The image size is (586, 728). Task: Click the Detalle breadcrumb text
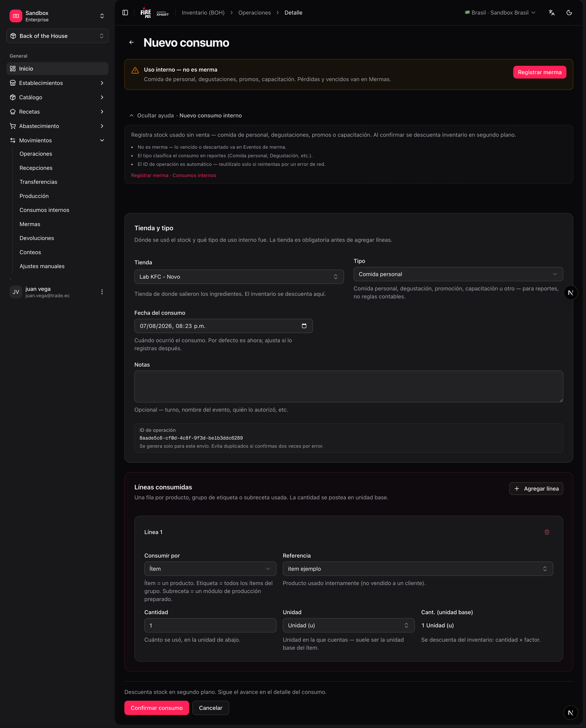(293, 13)
